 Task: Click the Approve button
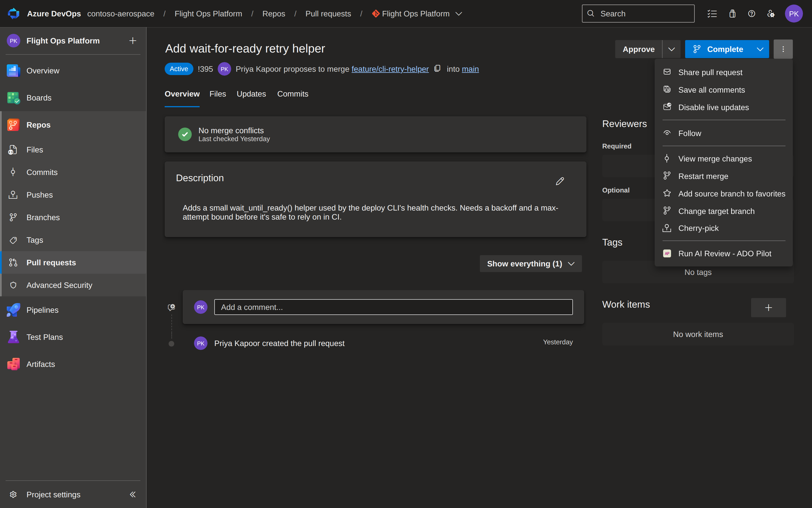click(638, 49)
